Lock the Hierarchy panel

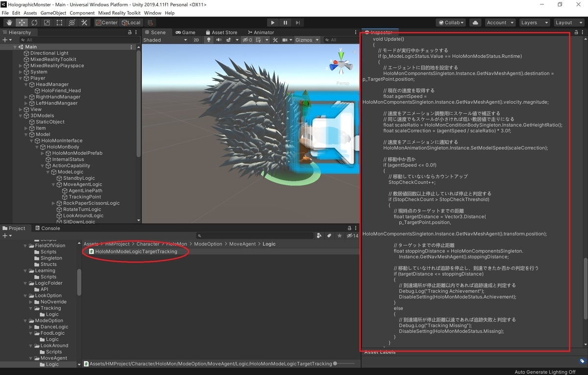(129, 32)
